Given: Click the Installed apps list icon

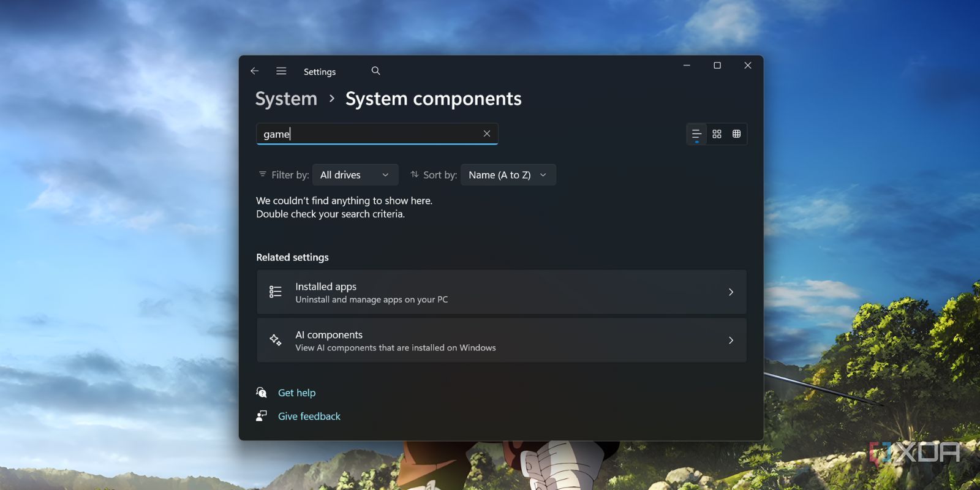Looking at the screenshot, I should coord(276,292).
